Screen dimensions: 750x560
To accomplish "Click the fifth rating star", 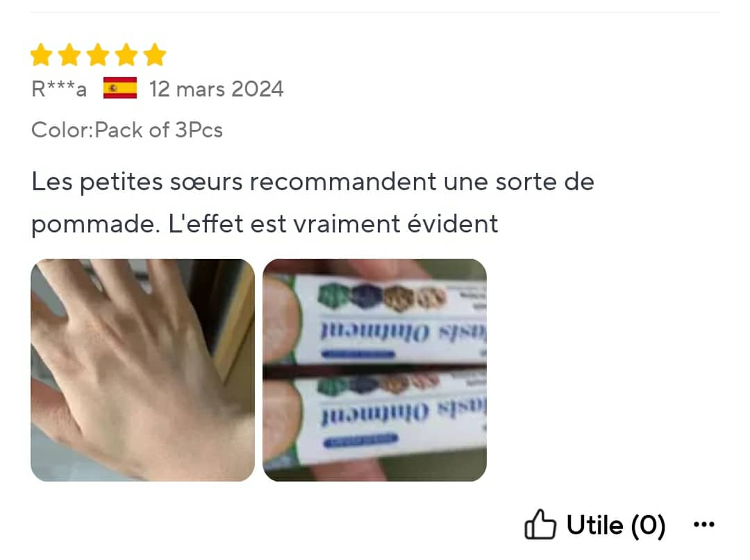I will 155,54.
